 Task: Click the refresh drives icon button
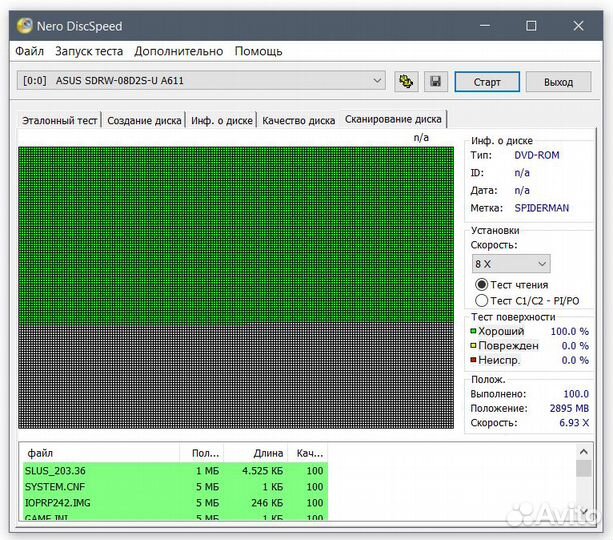406,81
